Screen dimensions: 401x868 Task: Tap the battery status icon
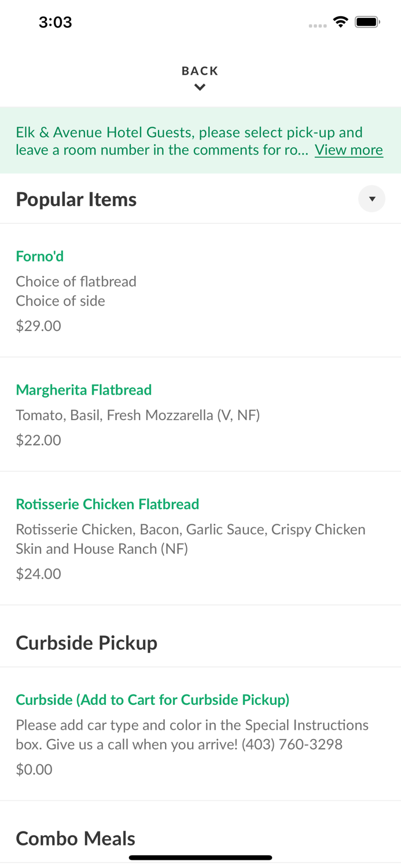pos(367,22)
